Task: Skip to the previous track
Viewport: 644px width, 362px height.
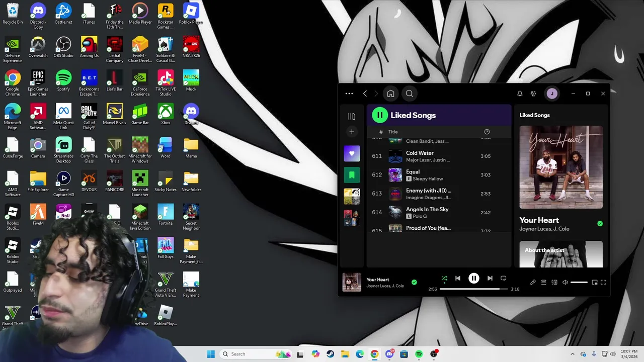Action: tap(458, 278)
